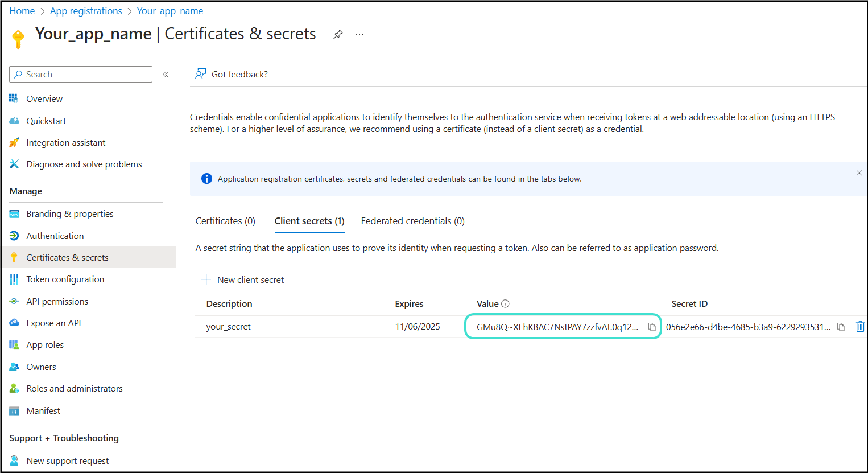The width and height of the screenshot is (868, 473).
Task: Open the Owners page
Action: 41,367
